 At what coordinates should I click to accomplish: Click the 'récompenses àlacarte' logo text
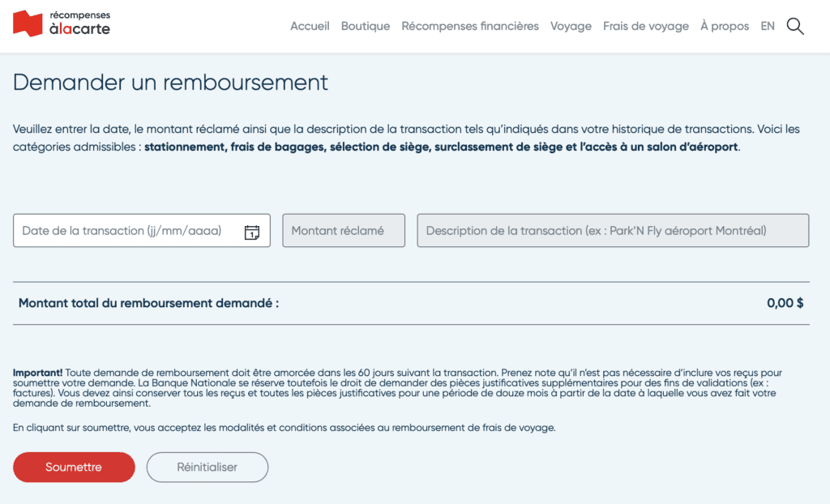(79, 24)
